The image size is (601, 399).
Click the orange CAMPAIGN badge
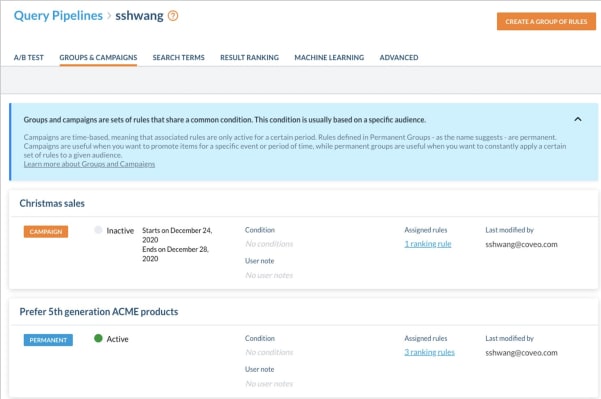point(46,232)
